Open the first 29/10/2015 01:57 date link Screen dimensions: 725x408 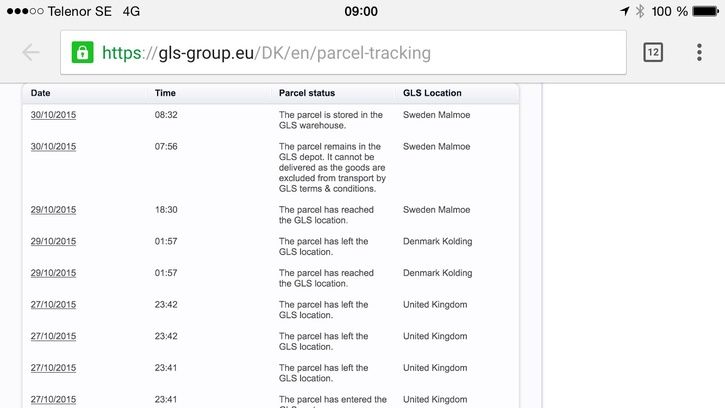click(53, 241)
